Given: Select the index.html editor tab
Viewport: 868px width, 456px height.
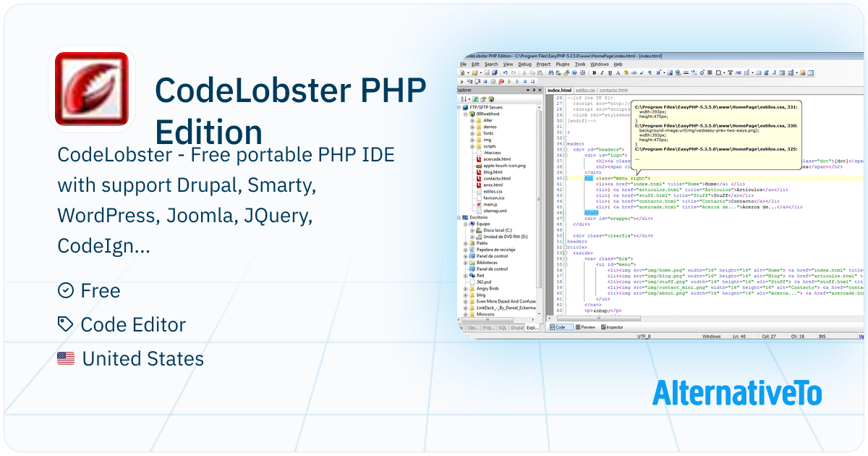Looking at the screenshot, I should (559, 90).
